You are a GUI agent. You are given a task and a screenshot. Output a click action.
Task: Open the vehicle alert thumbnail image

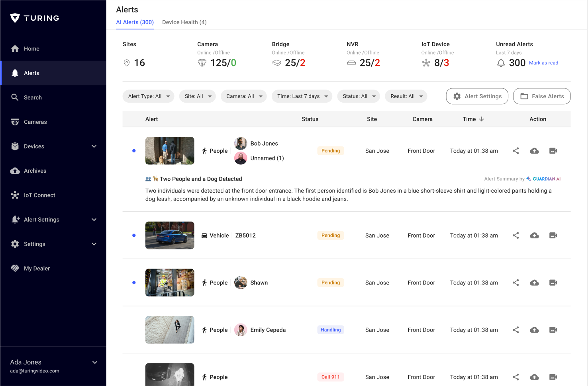coord(170,235)
